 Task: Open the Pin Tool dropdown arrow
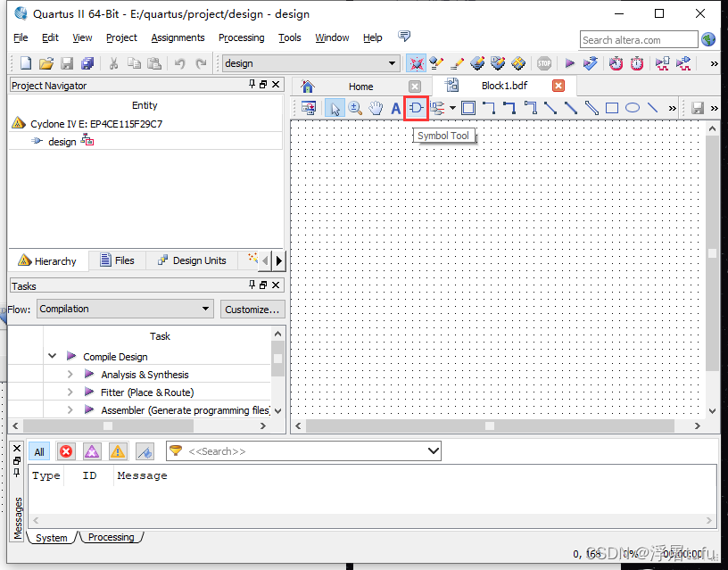click(x=452, y=109)
